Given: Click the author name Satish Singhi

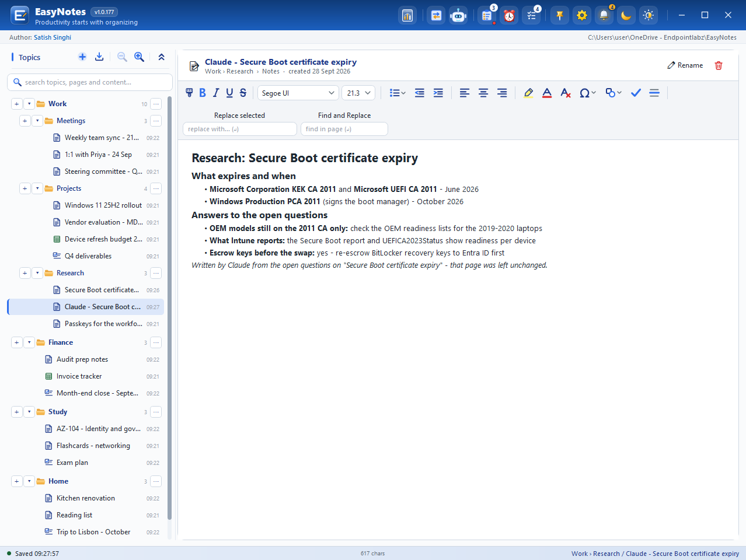Looking at the screenshot, I should click(x=53, y=37).
